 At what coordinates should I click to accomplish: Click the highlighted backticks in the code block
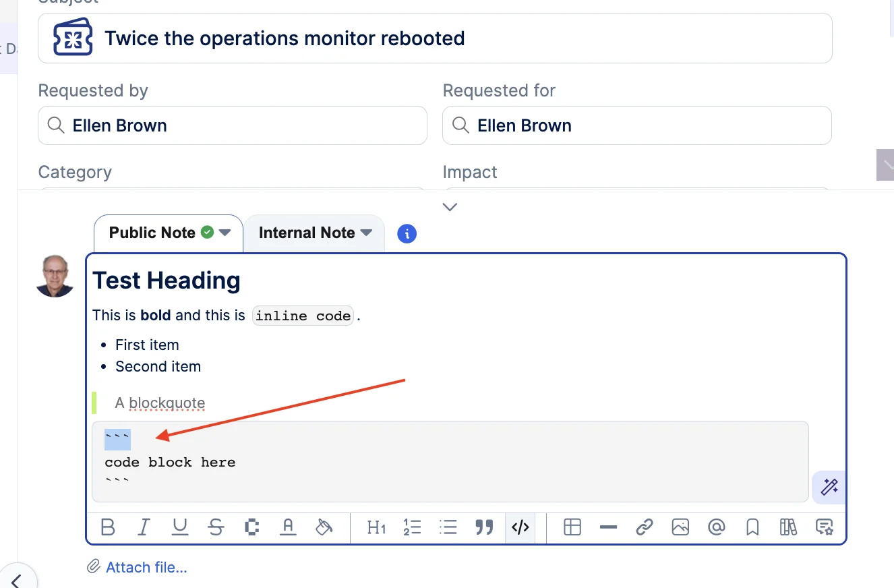(117, 439)
